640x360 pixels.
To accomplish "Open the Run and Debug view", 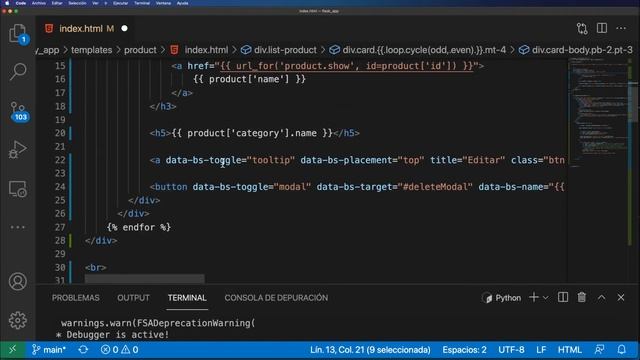I will 18,149.
